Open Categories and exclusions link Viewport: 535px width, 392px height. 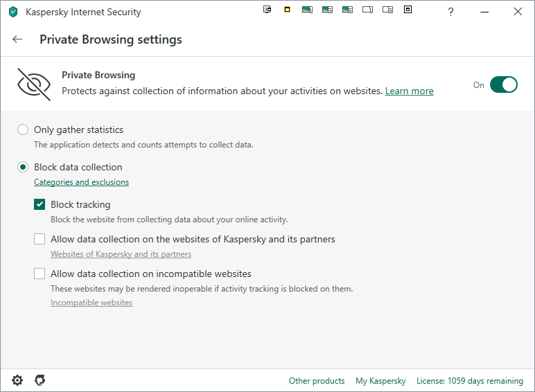(81, 182)
